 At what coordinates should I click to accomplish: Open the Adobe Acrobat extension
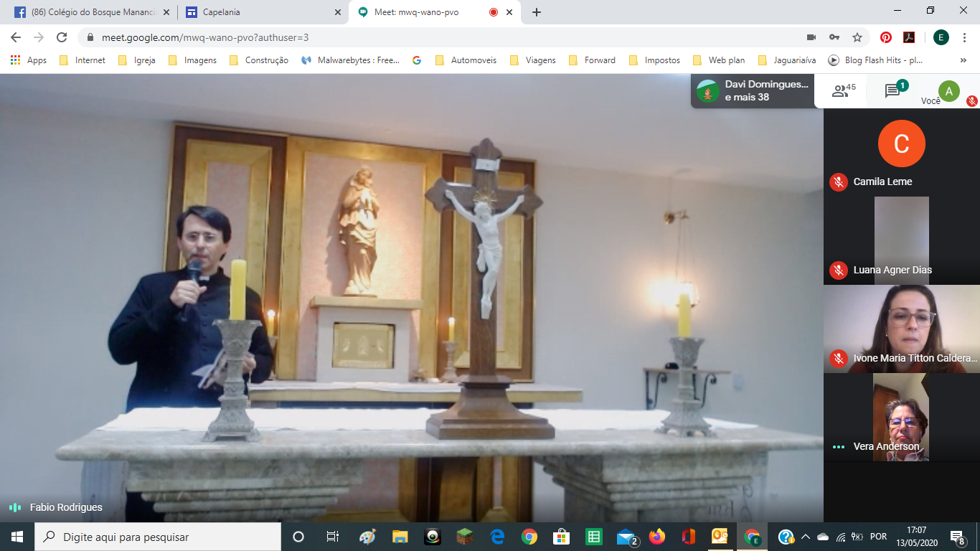(x=909, y=37)
